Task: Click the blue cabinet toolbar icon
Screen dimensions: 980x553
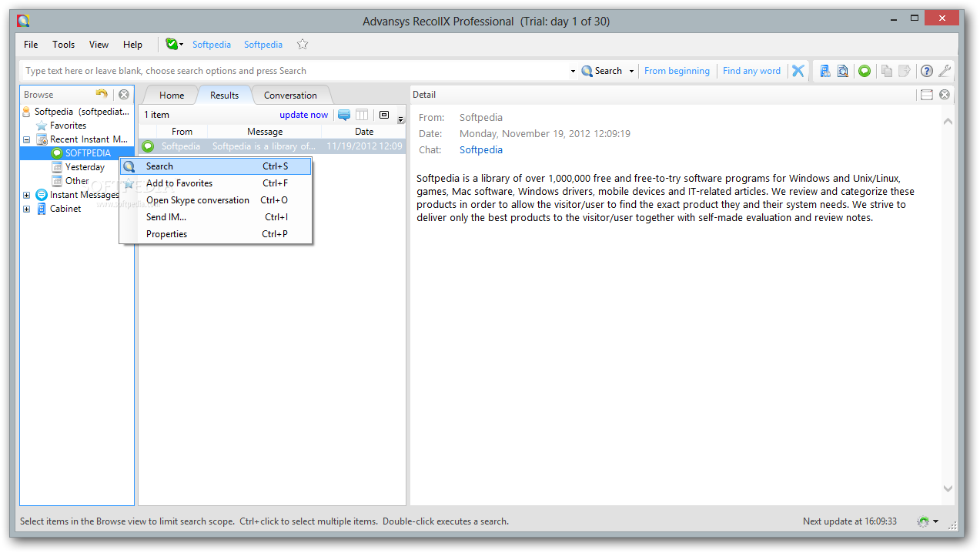Action: [825, 71]
